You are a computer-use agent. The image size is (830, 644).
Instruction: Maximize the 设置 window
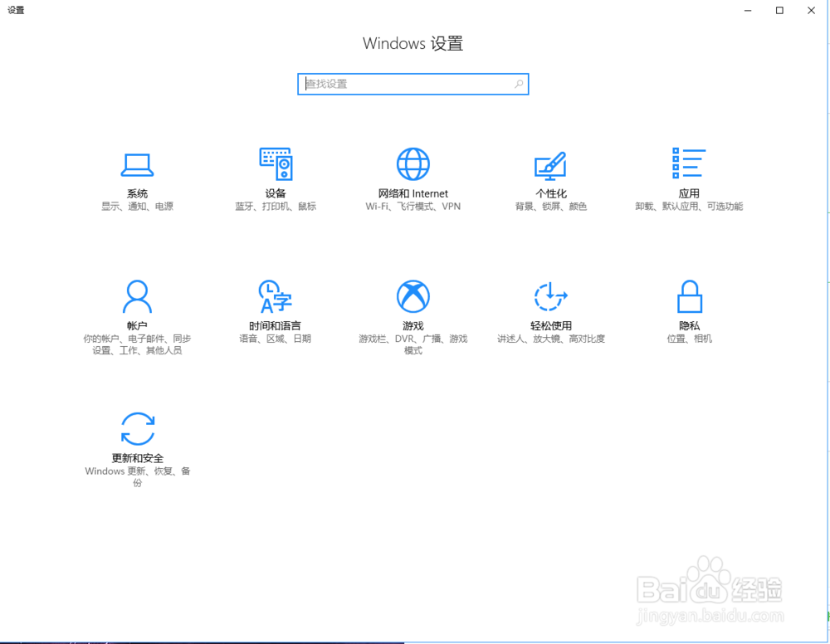tap(779, 10)
